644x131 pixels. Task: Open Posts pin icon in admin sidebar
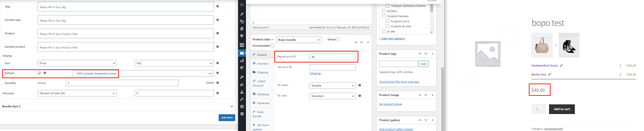[242, 14]
